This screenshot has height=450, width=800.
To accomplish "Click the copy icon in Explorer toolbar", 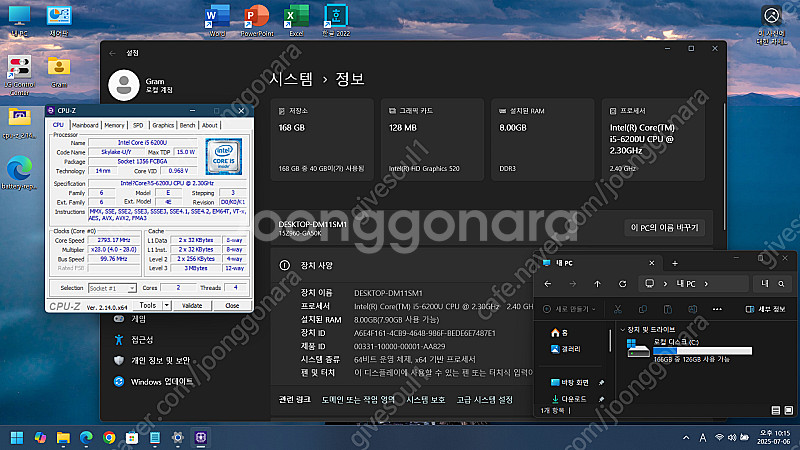I will [642, 309].
